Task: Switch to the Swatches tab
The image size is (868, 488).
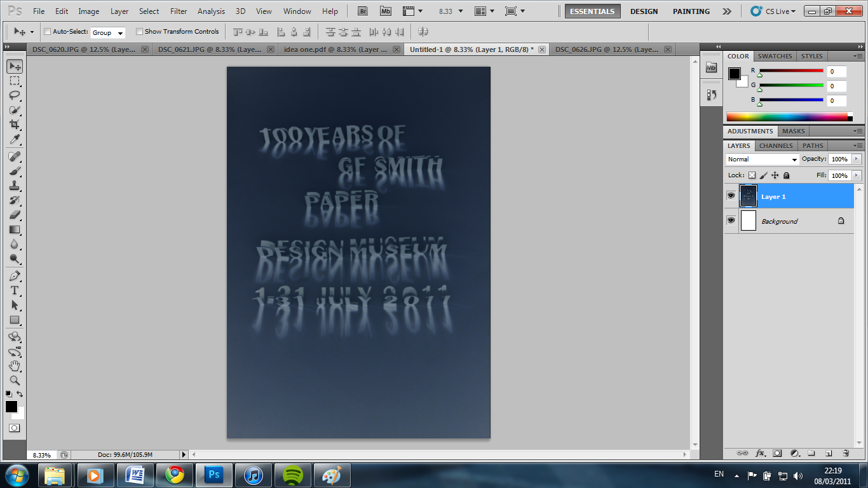Action: tap(775, 56)
